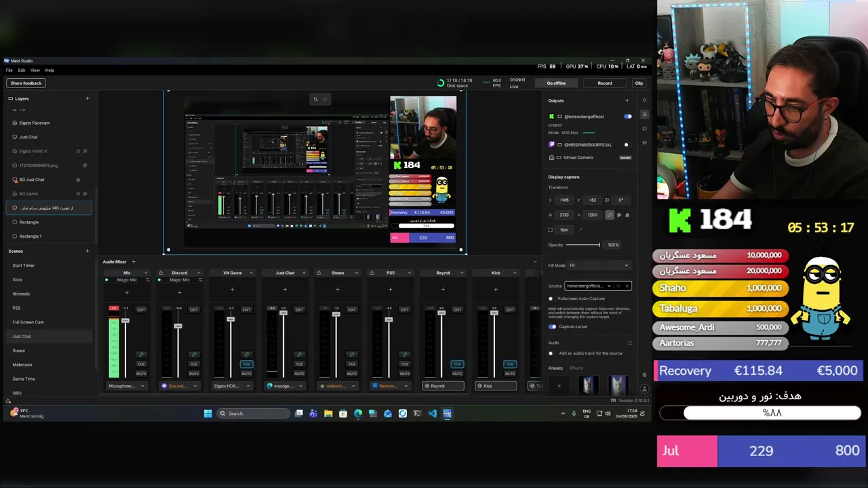Screen dimensions: 868x488
Task: Start recording with the Record button
Action: click(x=605, y=83)
